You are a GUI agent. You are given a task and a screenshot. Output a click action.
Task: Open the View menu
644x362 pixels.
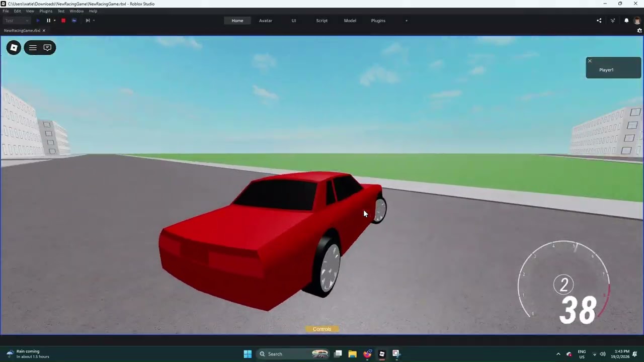(30, 11)
